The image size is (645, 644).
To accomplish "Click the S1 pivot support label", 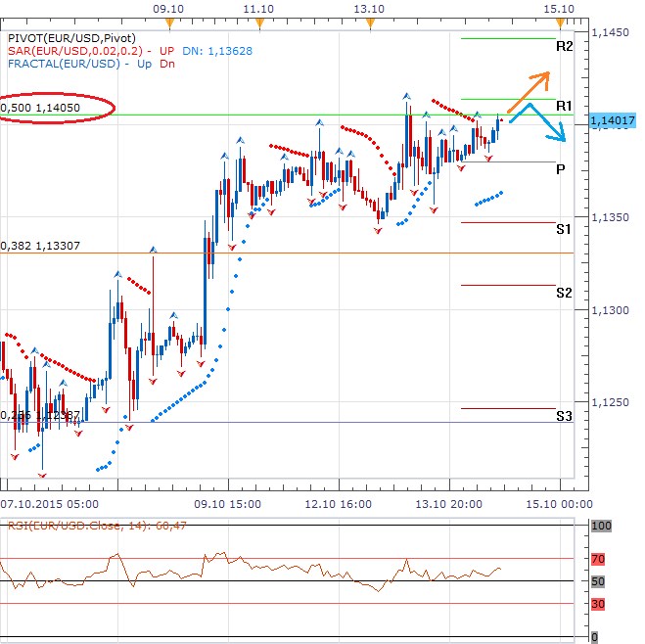I will [x=564, y=229].
